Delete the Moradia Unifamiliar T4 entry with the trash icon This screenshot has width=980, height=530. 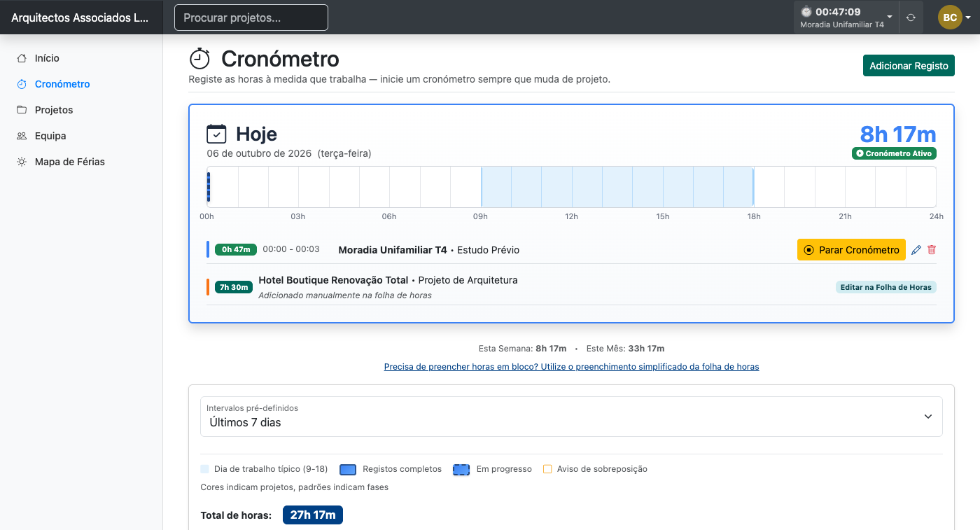[x=932, y=250]
